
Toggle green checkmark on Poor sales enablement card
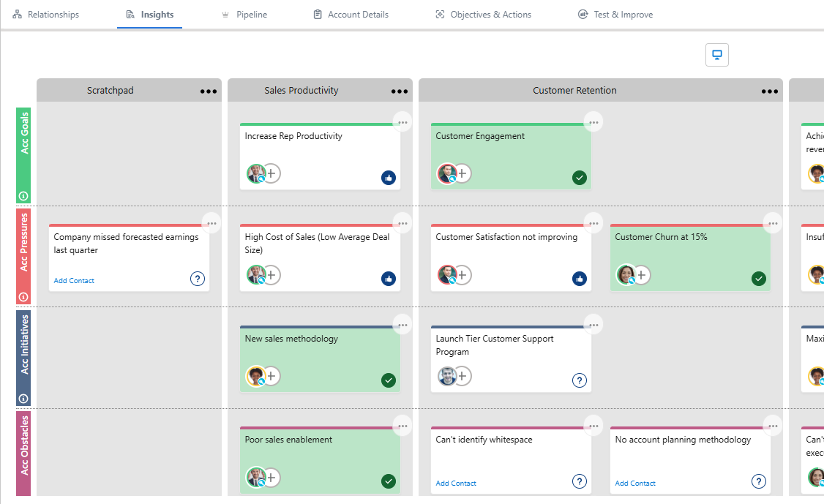(x=389, y=481)
